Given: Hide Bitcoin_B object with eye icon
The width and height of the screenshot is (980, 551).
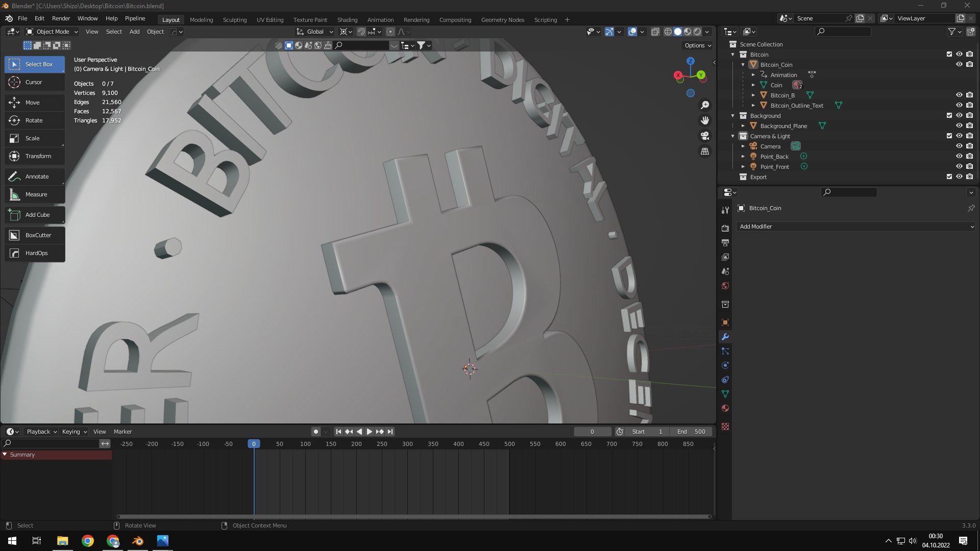Looking at the screenshot, I should coord(959,95).
